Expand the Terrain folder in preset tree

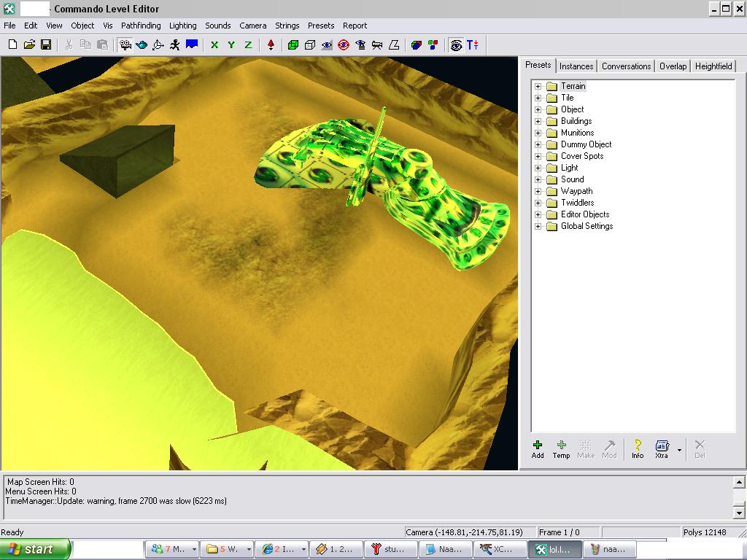pos(538,86)
